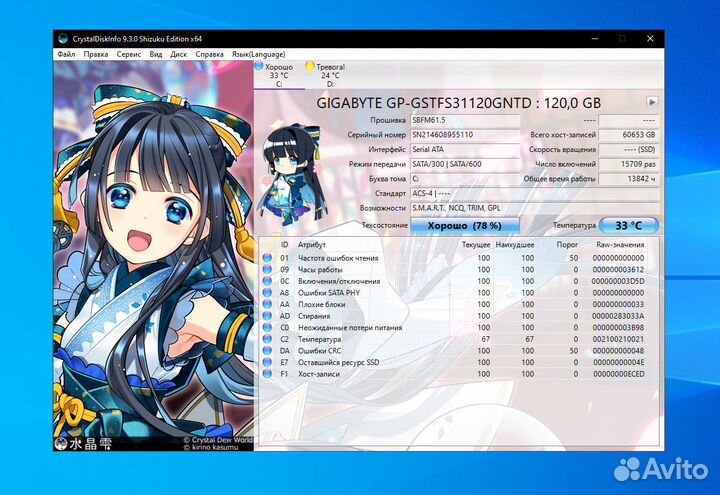
Task: Click status circle of row AD Стирания
Action: point(267,316)
